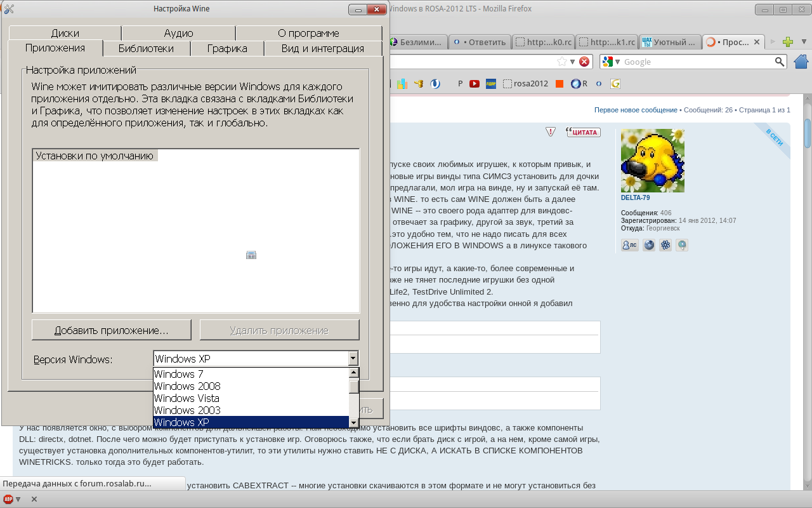This screenshot has height=508, width=812.
Task: Click the Первое новое сообщение link
Action: pos(636,110)
